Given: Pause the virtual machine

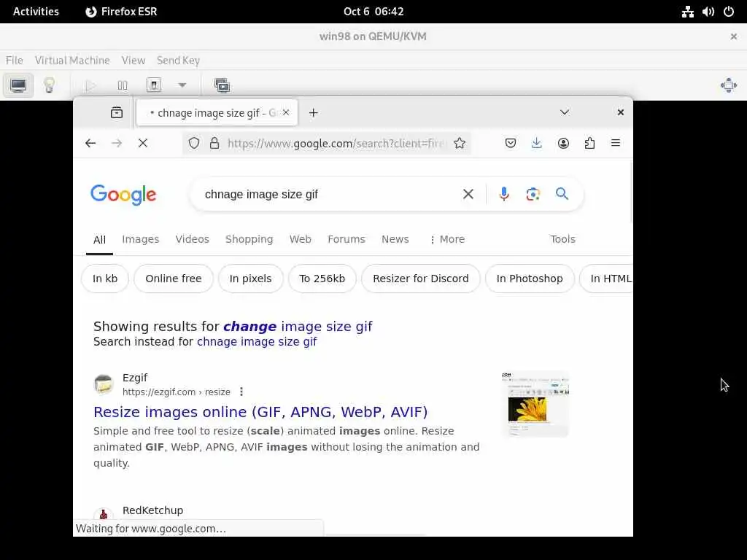Looking at the screenshot, I should (x=123, y=86).
